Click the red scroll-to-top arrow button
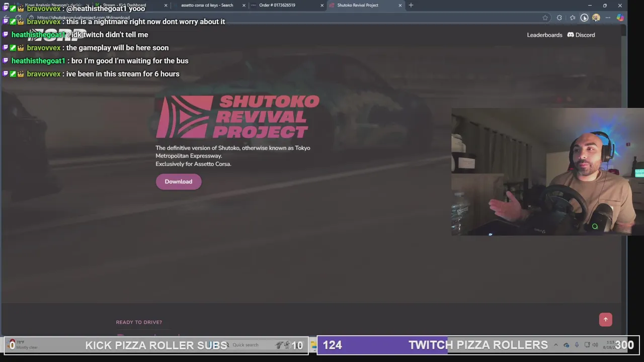The width and height of the screenshot is (644, 362). pyautogui.click(x=606, y=319)
